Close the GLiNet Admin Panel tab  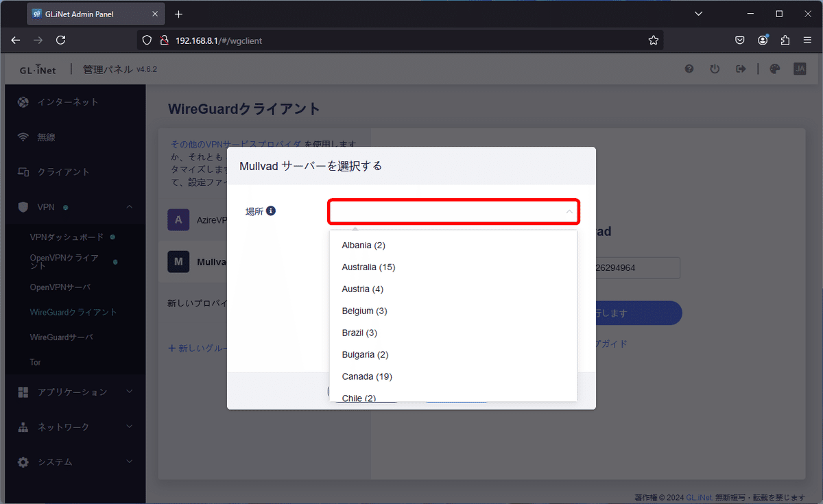pyautogui.click(x=155, y=14)
